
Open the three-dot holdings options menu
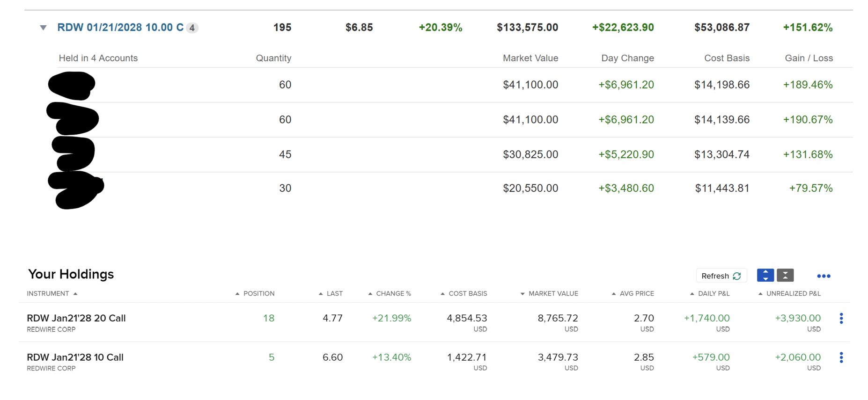824,276
